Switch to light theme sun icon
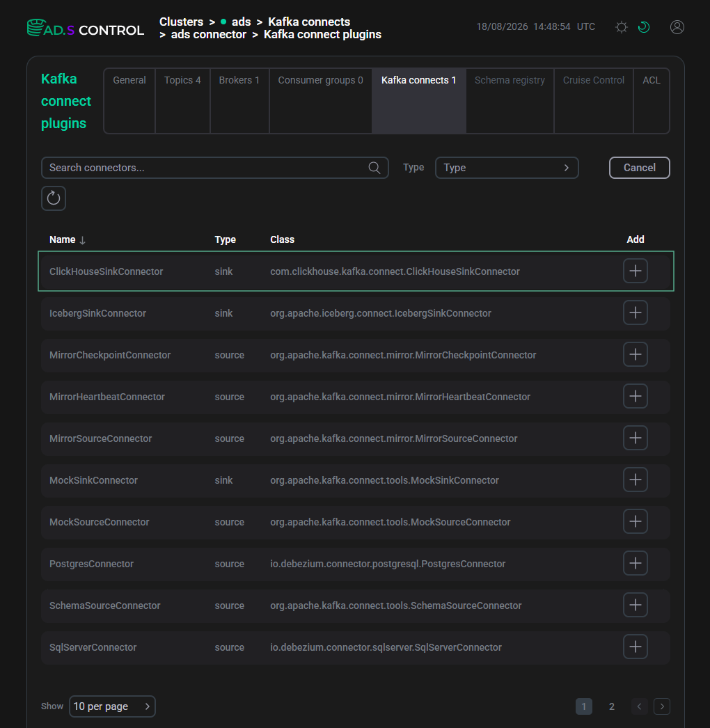 tap(622, 27)
